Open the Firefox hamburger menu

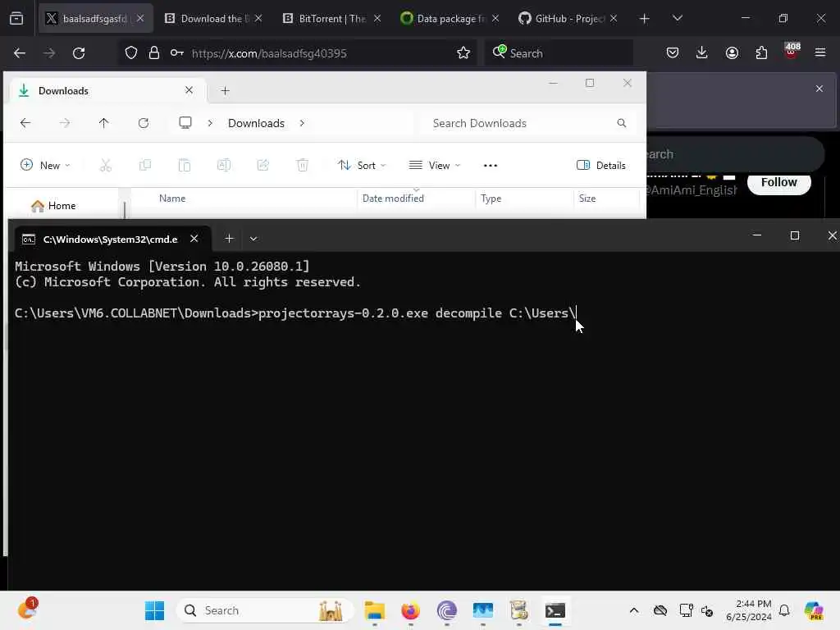point(819,52)
